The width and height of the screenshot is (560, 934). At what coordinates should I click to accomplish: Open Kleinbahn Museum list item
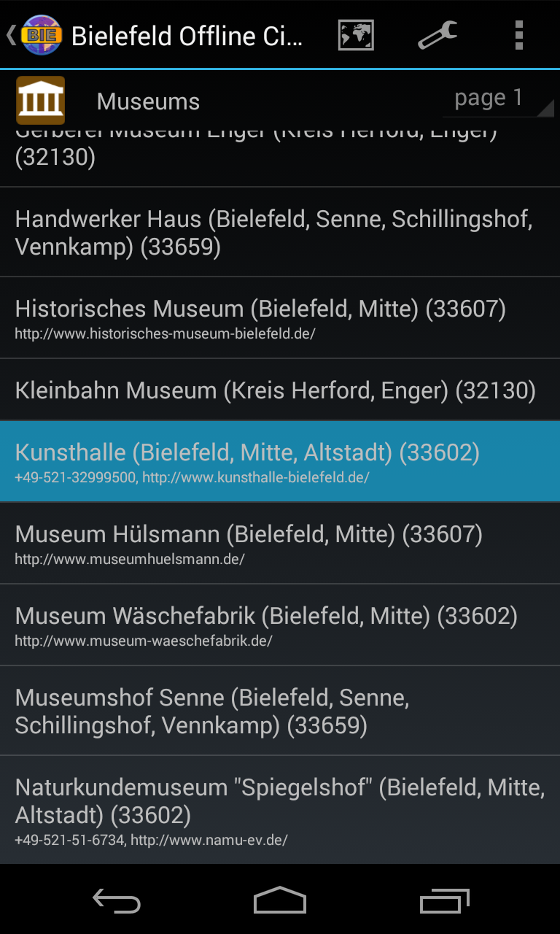[280, 390]
